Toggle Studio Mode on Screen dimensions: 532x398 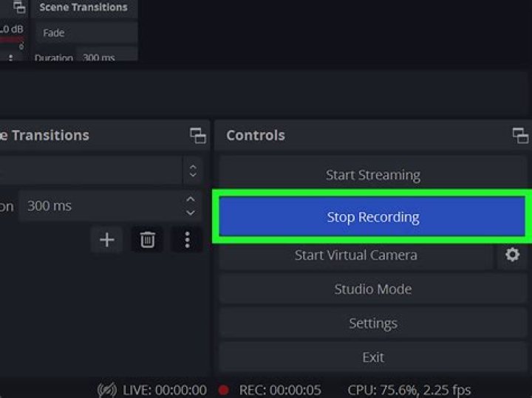click(x=372, y=289)
